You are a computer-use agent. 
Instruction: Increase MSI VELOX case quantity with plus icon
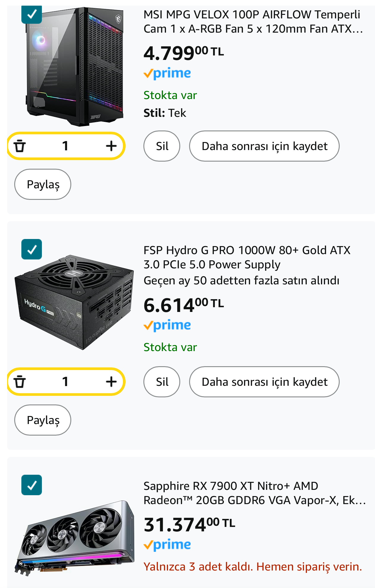(x=111, y=146)
